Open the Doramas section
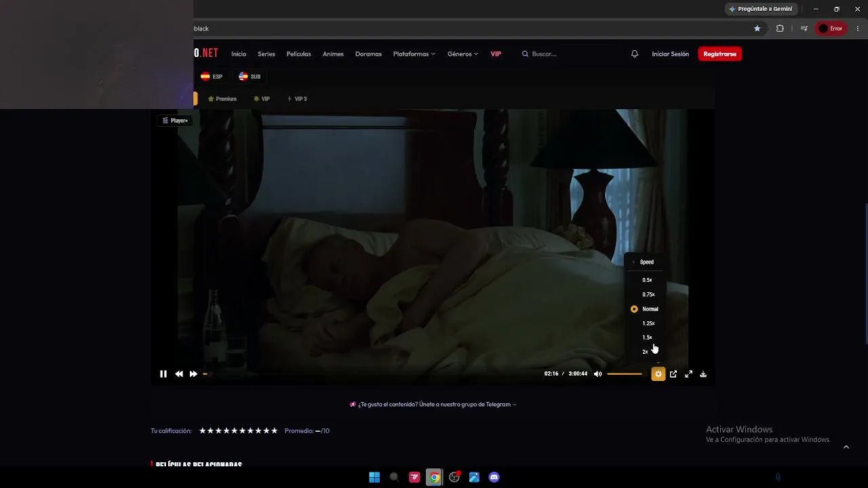The image size is (868, 488). click(x=368, y=54)
